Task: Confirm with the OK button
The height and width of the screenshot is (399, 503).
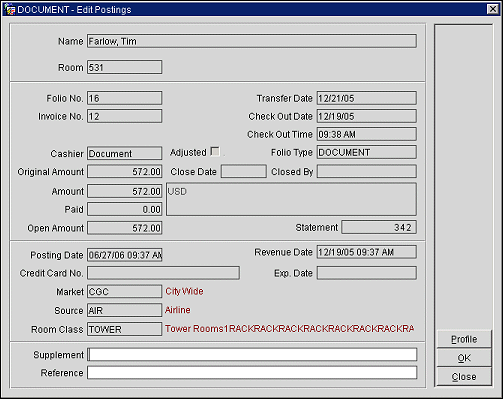Action: tap(464, 358)
